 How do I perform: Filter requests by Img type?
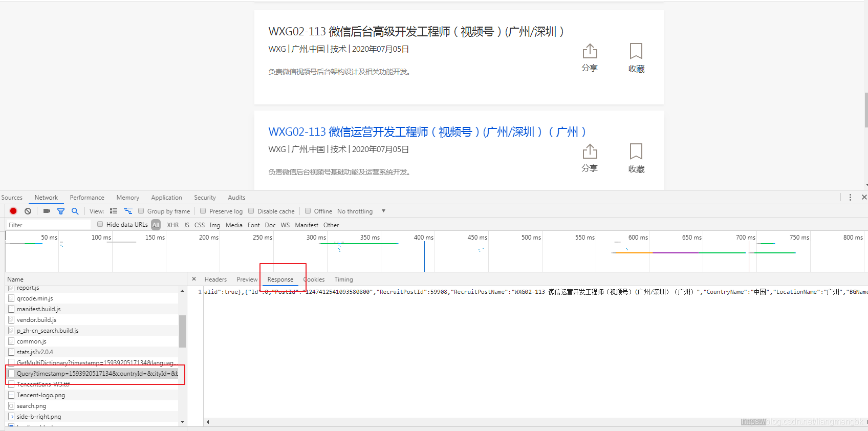click(x=215, y=225)
